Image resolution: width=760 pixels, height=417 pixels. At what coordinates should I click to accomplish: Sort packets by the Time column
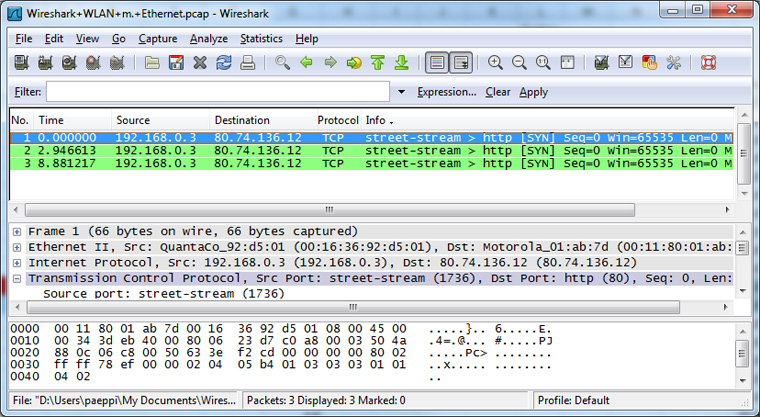coord(73,120)
